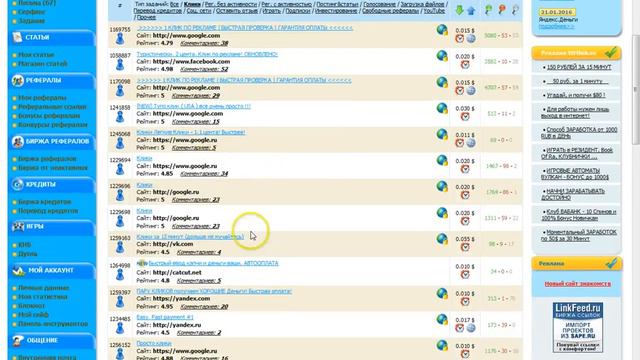Click the РЕФЕРАЛЫ section icon in sidebar
Image resolution: width=640 pixels, height=360 pixels.
[18, 80]
